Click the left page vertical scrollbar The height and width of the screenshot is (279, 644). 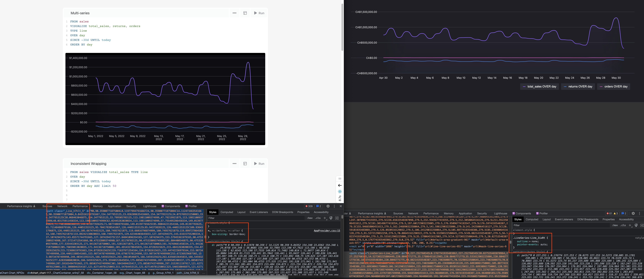342,27
